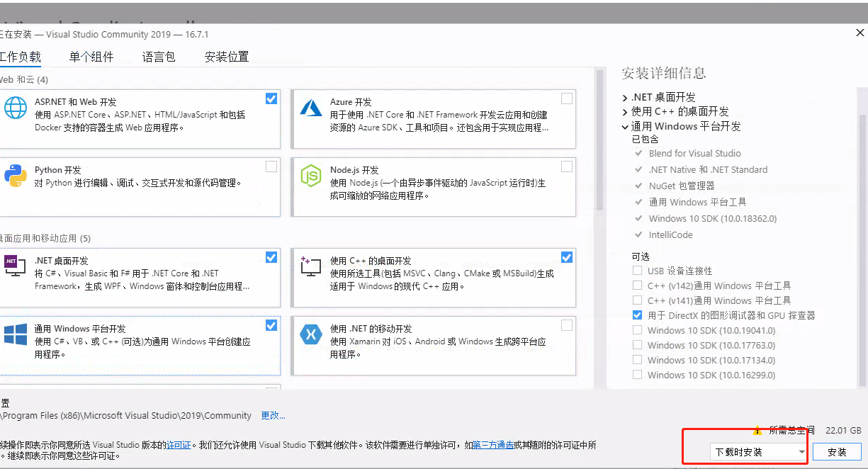Switch to the 单个组件 tab

(91, 57)
